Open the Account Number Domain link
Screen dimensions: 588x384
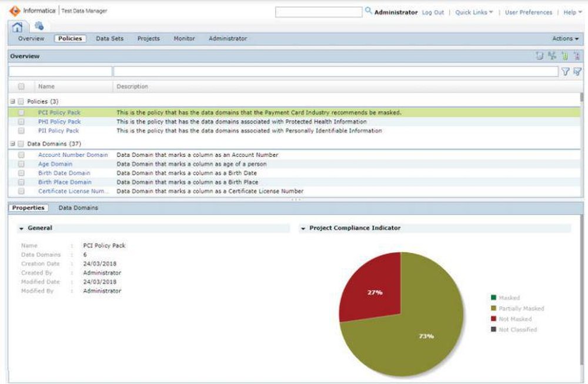pos(73,155)
